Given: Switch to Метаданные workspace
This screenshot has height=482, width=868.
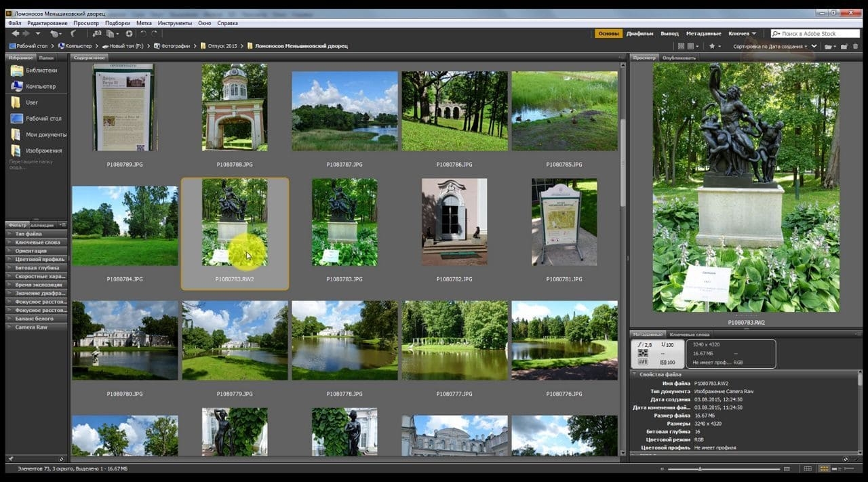Looking at the screenshot, I should 703,33.
